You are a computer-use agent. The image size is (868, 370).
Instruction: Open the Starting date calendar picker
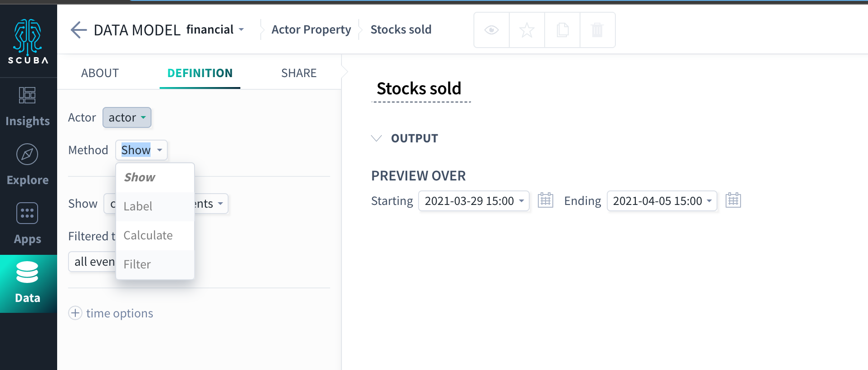[x=546, y=200]
